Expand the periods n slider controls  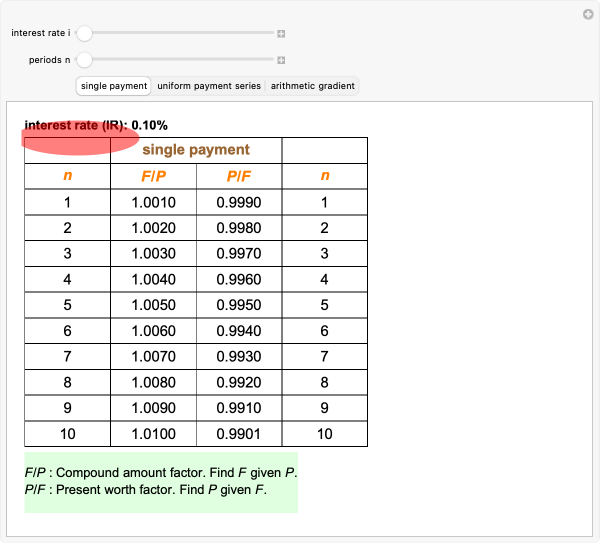pyautogui.click(x=281, y=60)
